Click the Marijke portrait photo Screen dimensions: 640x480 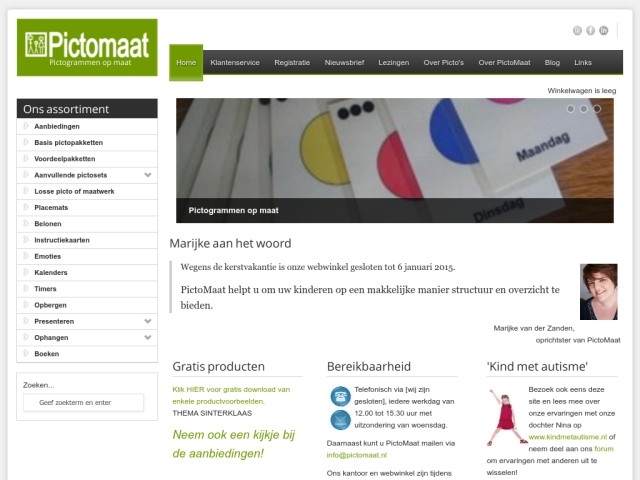pyautogui.click(x=598, y=292)
